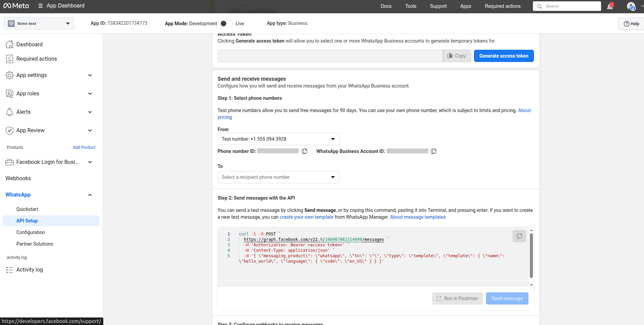Click Run in Postman button

point(457,298)
